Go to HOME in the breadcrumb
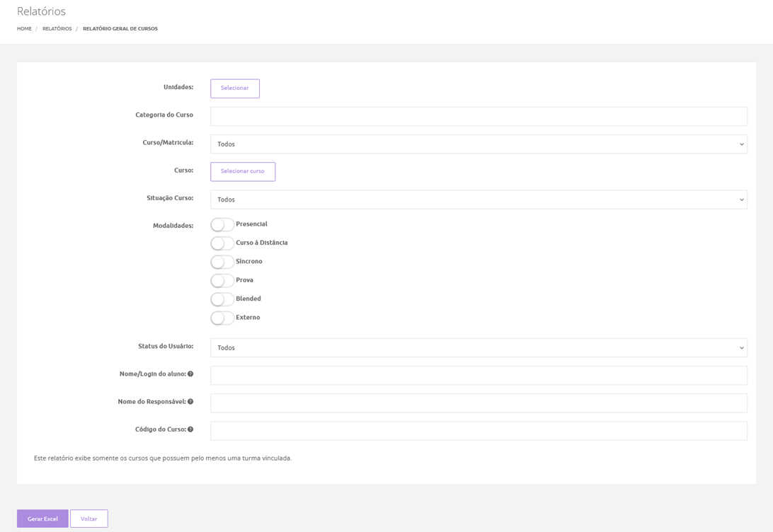 pos(24,29)
